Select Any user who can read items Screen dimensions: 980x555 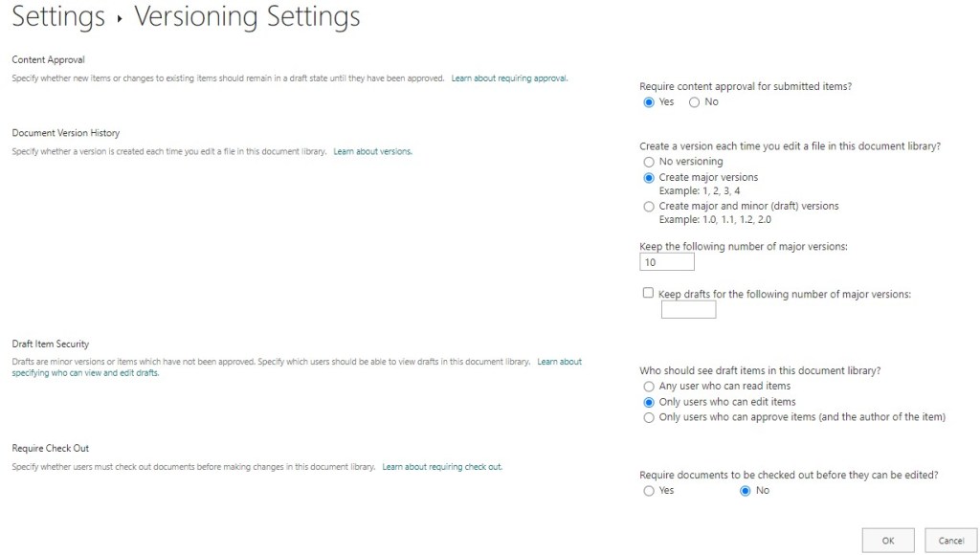click(x=649, y=387)
